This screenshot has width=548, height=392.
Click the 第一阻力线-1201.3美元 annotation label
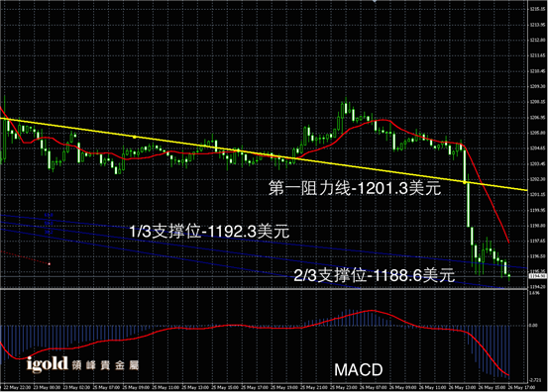click(x=355, y=188)
